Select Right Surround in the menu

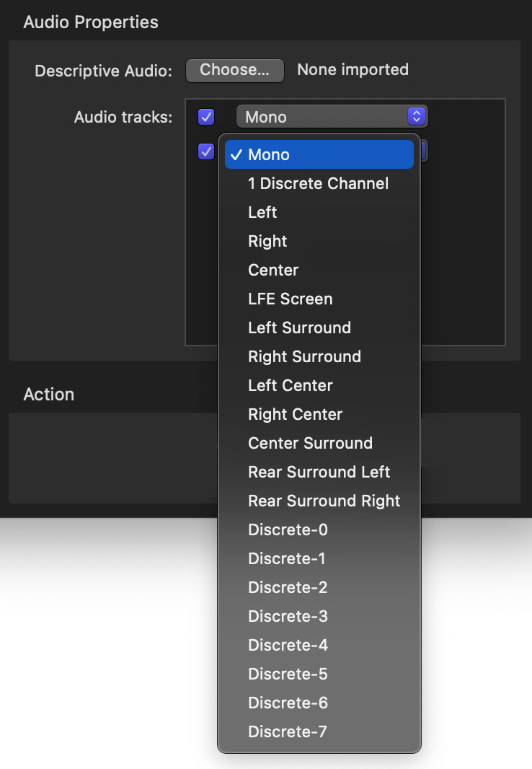click(319, 356)
